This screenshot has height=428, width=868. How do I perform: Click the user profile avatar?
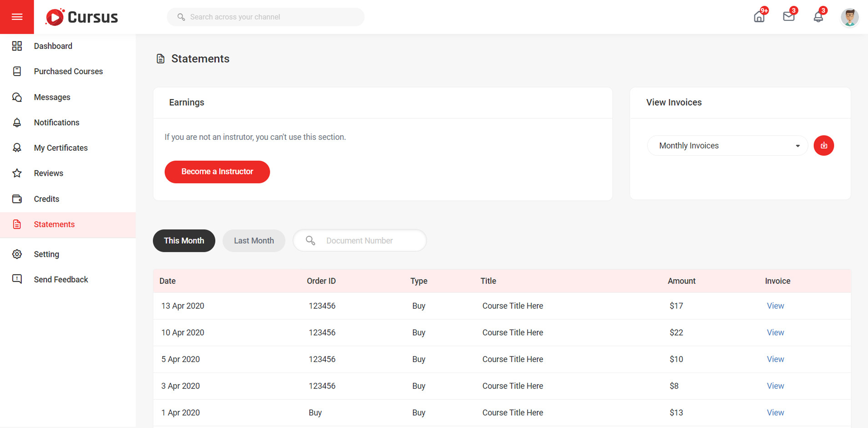(x=849, y=17)
